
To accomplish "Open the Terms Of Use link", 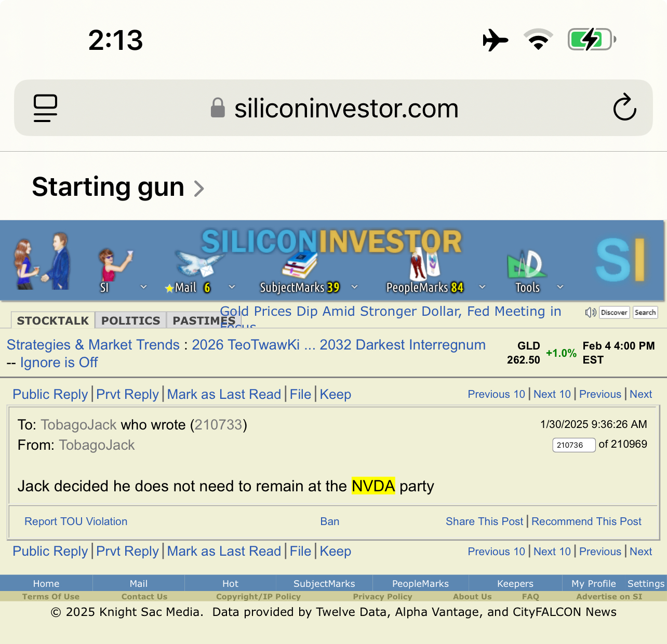I will [x=51, y=597].
